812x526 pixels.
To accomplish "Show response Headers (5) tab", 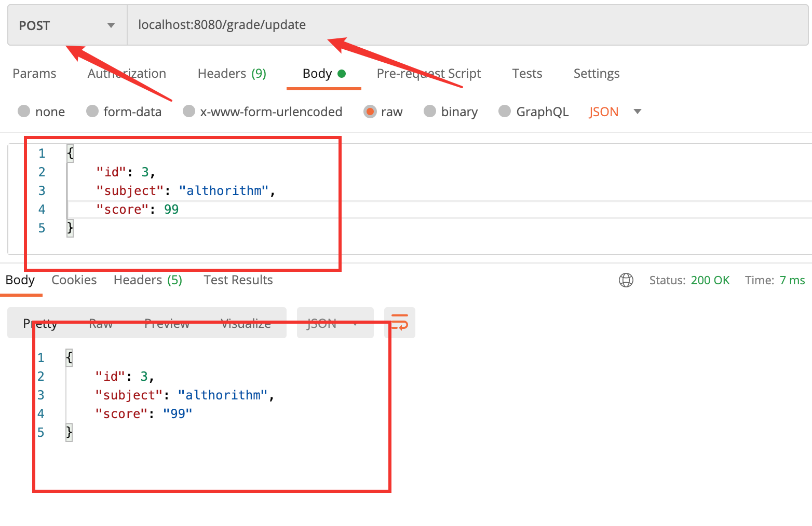I will 147,280.
